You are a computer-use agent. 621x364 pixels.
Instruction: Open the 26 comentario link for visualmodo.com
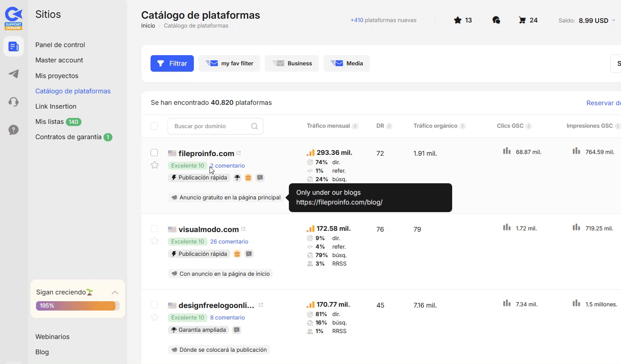[x=229, y=242]
